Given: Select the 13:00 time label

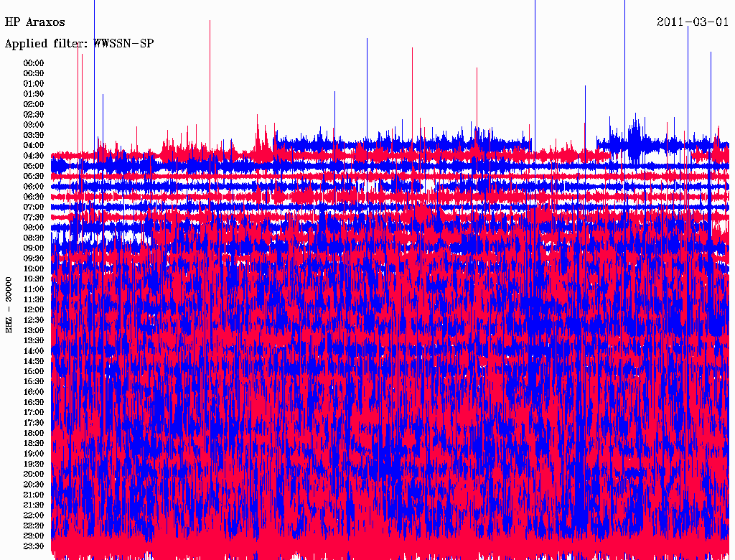Looking at the screenshot, I should click(x=34, y=330).
